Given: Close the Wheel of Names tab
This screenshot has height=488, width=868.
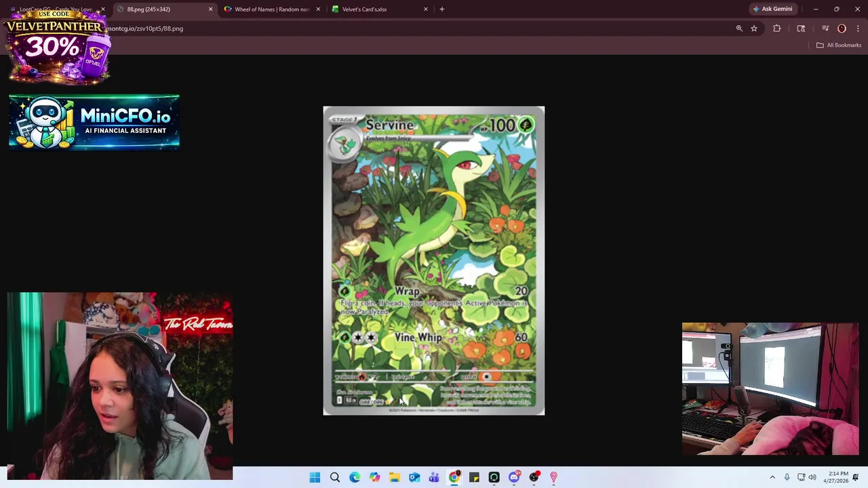Looking at the screenshot, I should click(x=318, y=9).
